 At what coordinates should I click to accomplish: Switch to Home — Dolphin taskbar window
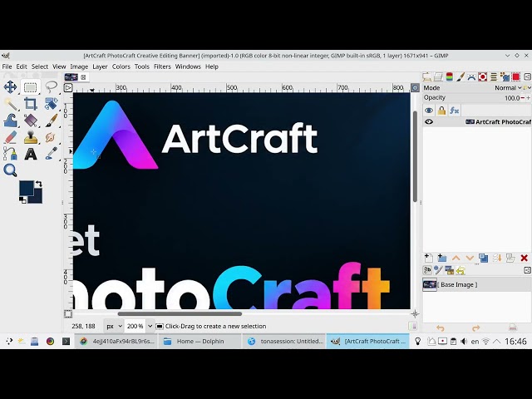pos(199,342)
